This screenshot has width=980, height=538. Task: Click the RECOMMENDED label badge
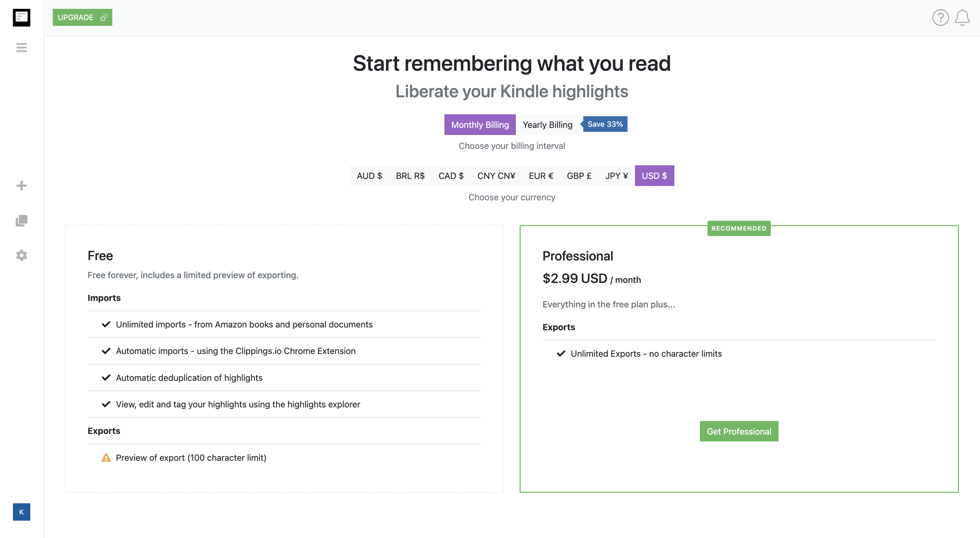tap(739, 228)
